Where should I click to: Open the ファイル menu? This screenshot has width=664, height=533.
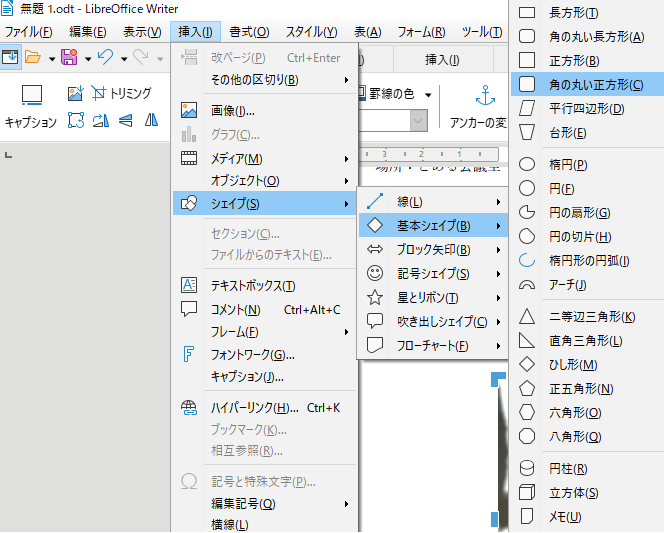(29, 32)
